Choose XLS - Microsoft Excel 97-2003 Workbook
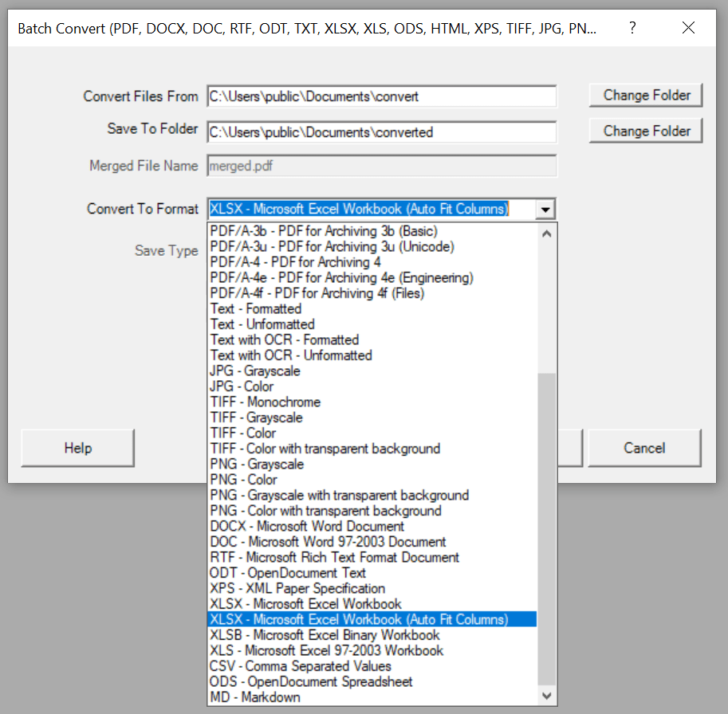Screen dimensions: 728x714 click(372, 650)
